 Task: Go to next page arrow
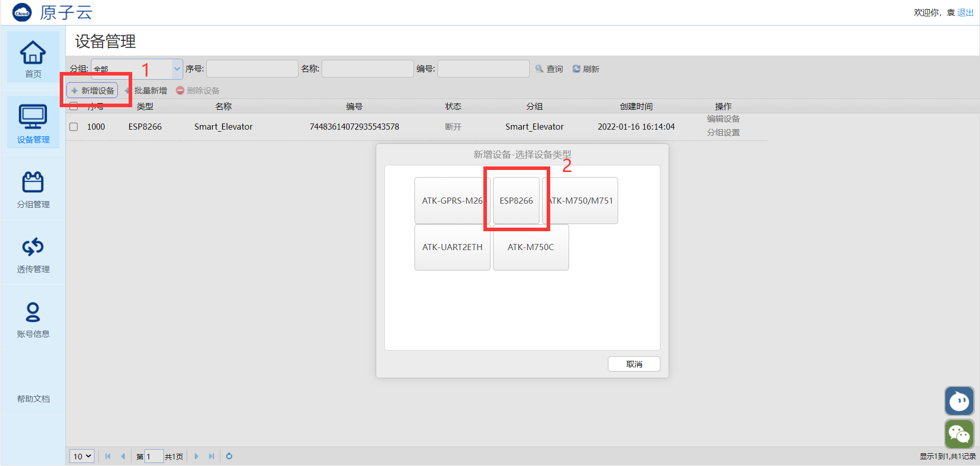click(x=197, y=456)
